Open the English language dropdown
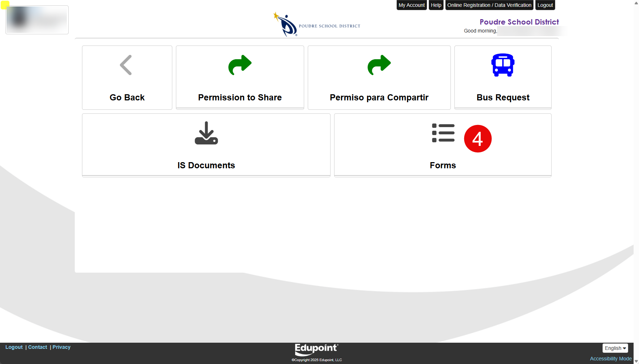Image resolution: width=639 pixels, height=364 pixels. click(x=615, y=348)
